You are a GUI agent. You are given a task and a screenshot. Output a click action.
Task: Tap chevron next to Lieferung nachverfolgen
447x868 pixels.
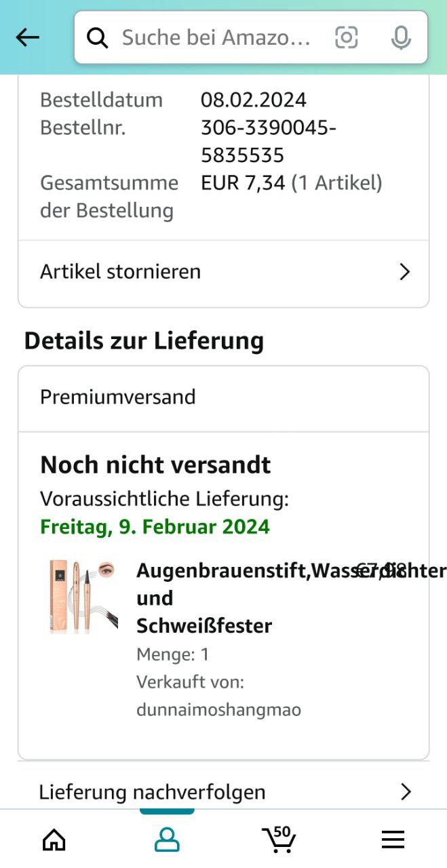[406, 791]
